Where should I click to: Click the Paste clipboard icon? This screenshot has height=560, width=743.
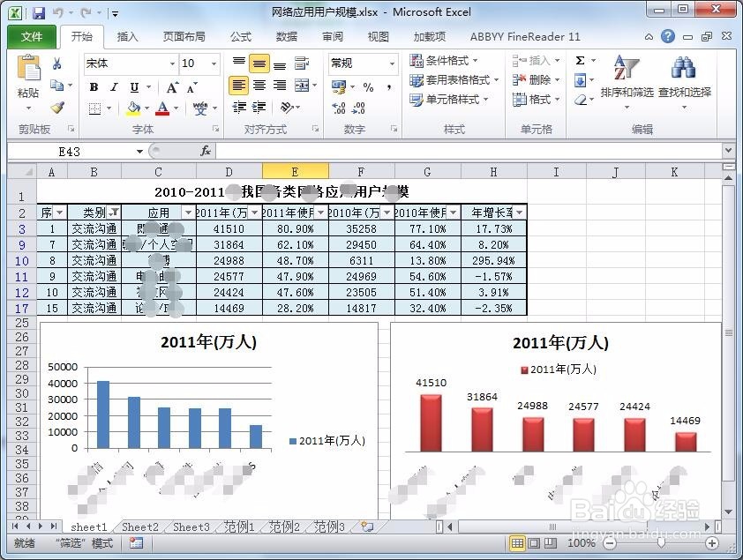coord(28,68)
